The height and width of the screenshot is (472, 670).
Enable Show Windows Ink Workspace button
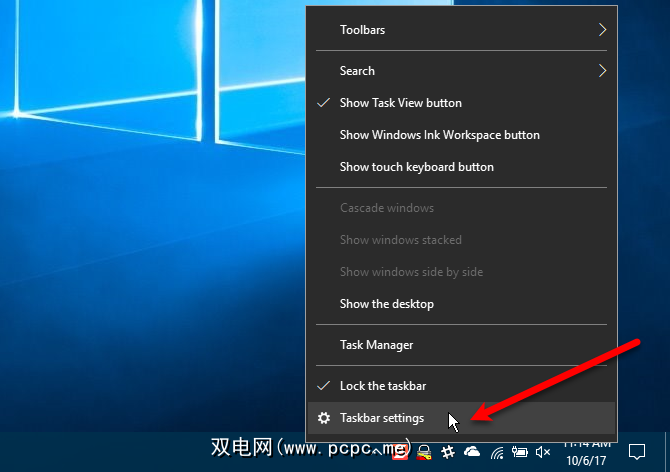pyautogui.click(x=461, y=135)
